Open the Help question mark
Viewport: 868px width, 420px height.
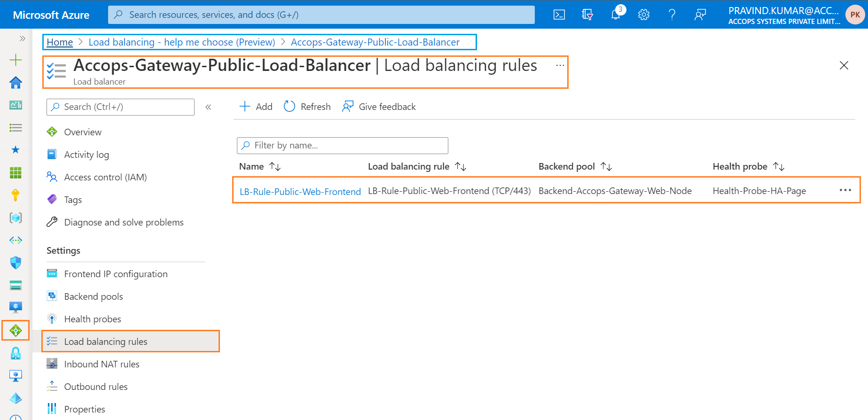tap(672, 15)
